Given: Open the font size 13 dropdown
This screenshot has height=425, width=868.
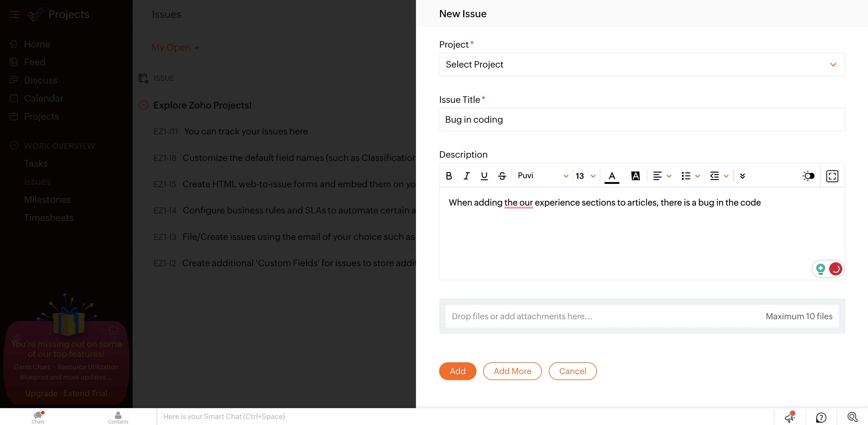Looking at the screenshot, I should pos(585,176).
